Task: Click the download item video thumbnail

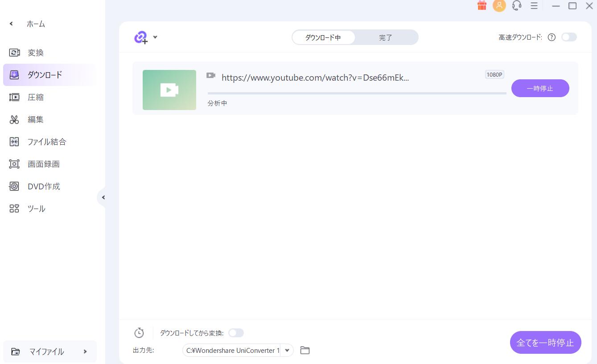Action: tap(169, 90)
